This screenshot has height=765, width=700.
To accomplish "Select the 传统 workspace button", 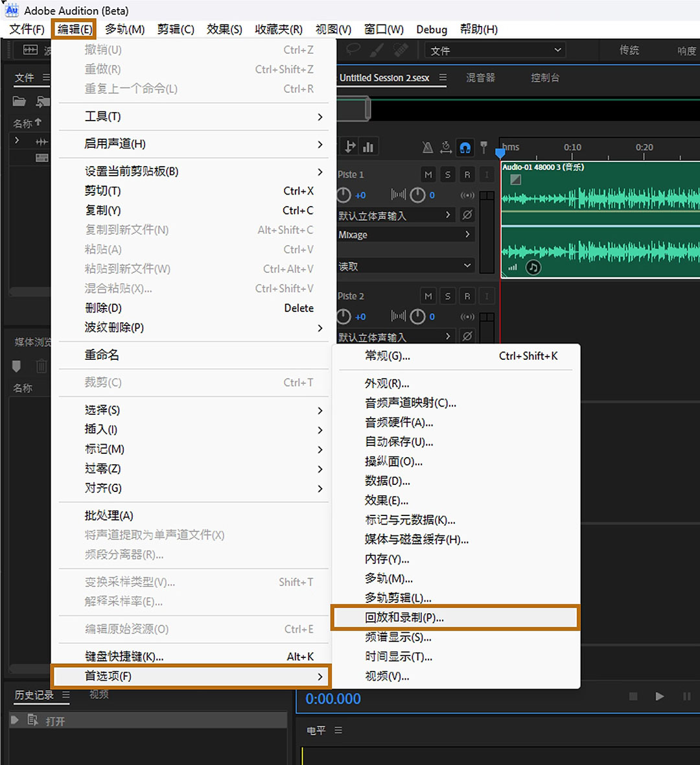I will [629, 50].
